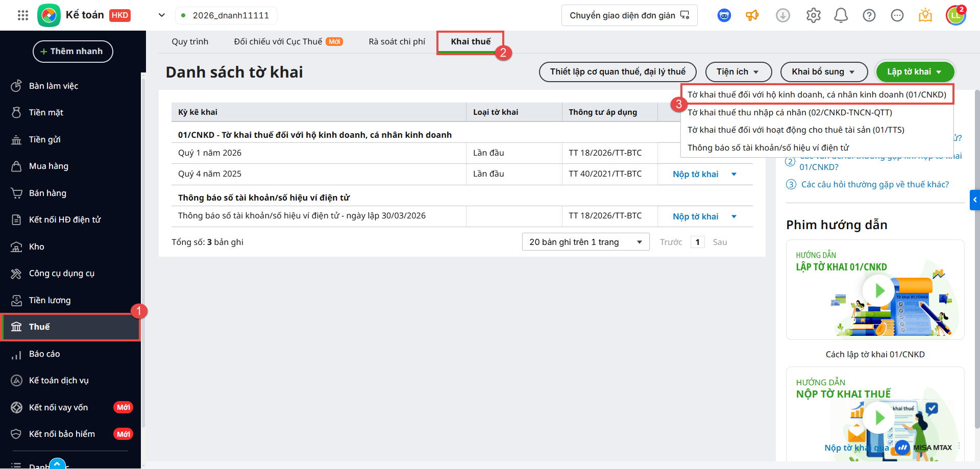The width and height of the screenshot is (980, 469).
Task: Switch to simple interface mode
Action: (x=629, y=15)
